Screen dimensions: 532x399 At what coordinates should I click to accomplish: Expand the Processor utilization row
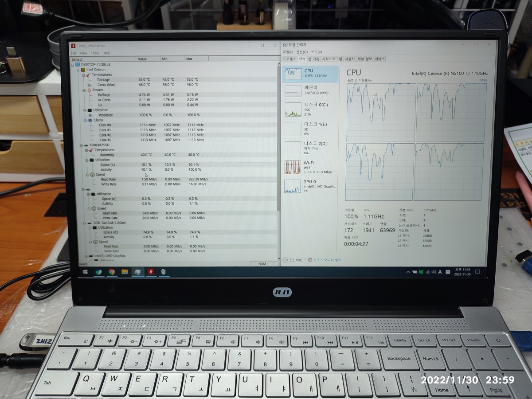coord(90,115)
